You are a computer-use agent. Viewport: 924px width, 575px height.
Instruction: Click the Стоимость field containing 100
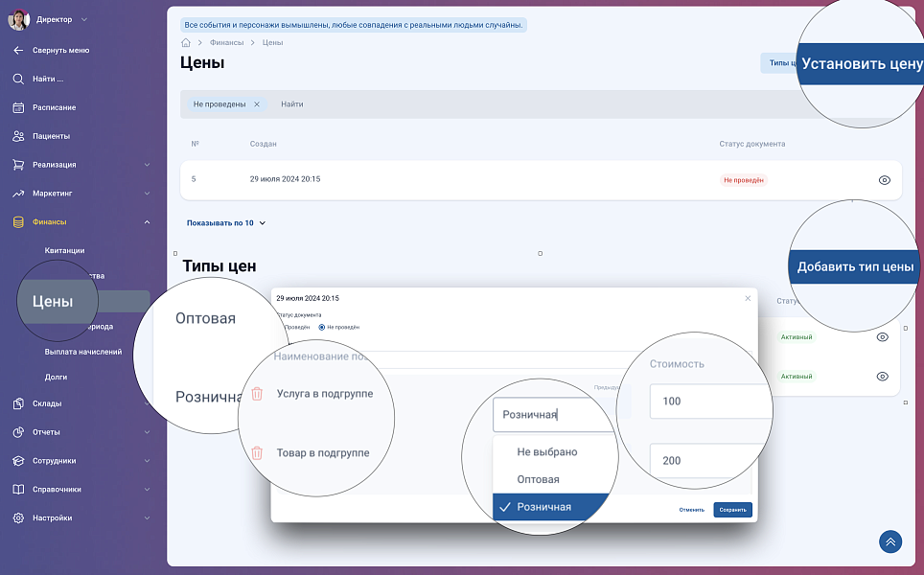point(709,402)
